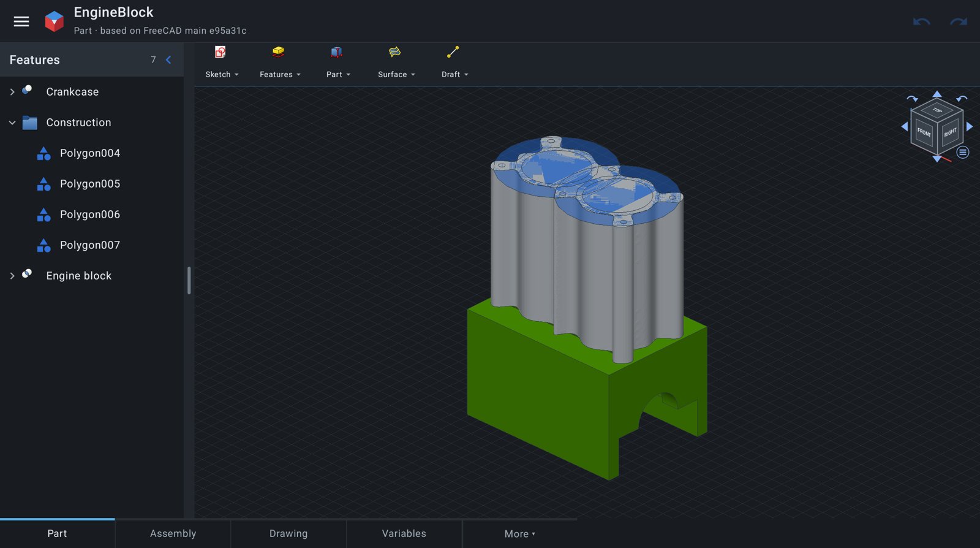Open the Surface toolbar icon
Viewport: 980px width, 548px height.
coord(394,52)
